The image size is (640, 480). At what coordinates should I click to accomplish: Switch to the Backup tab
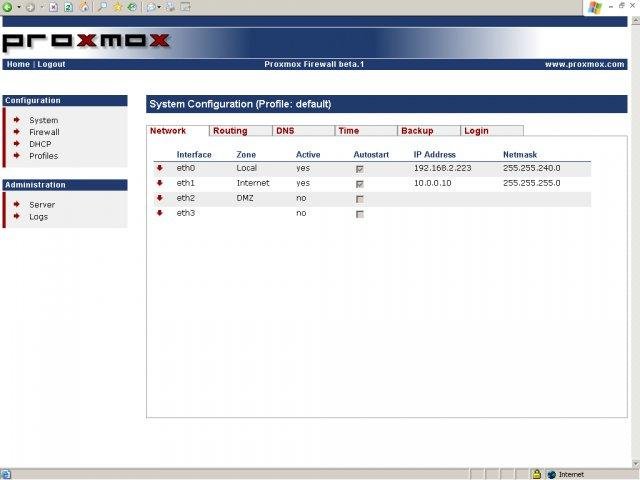point(429,131)
